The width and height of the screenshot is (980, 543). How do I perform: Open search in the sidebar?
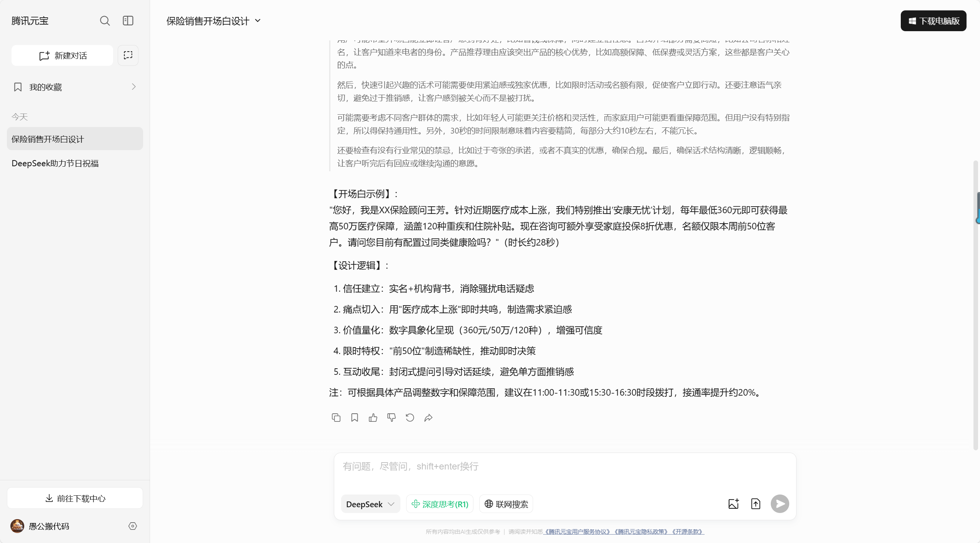(x=105, y=20)
